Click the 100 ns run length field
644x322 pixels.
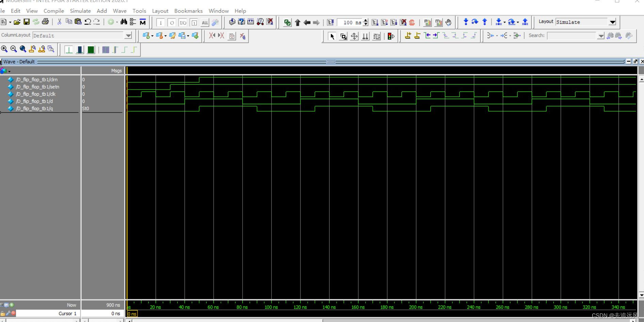350,22
